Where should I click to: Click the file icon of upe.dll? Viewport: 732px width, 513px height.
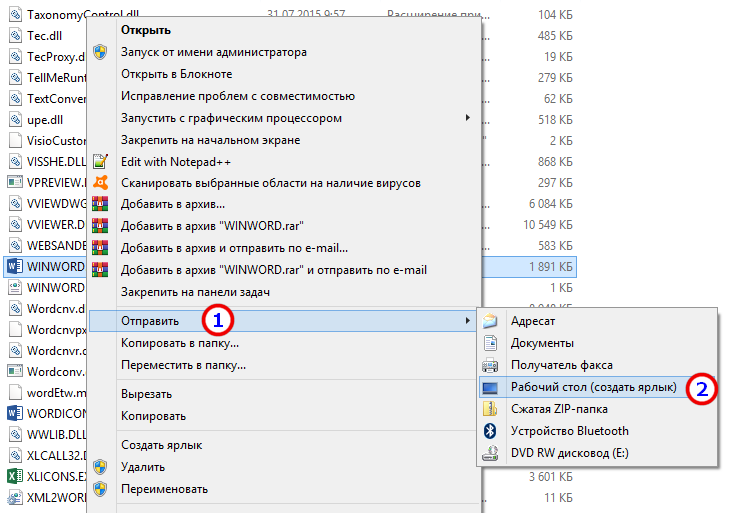(15, 119)
